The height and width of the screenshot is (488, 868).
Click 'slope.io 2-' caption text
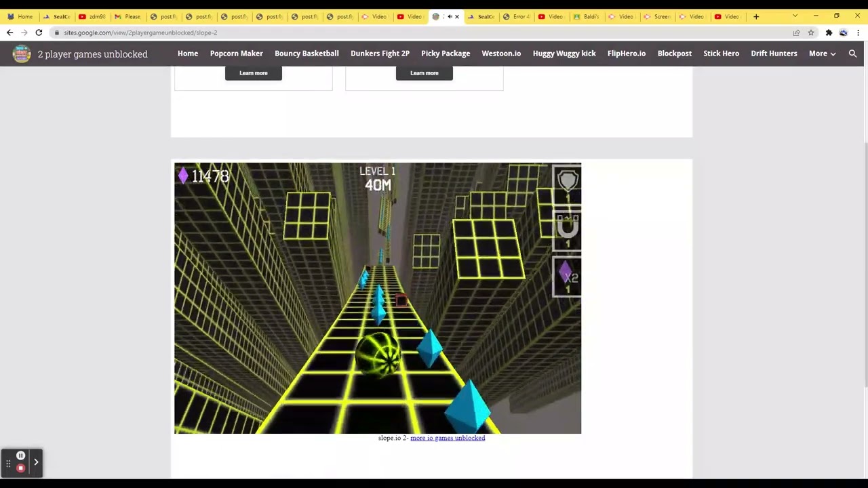393,438
